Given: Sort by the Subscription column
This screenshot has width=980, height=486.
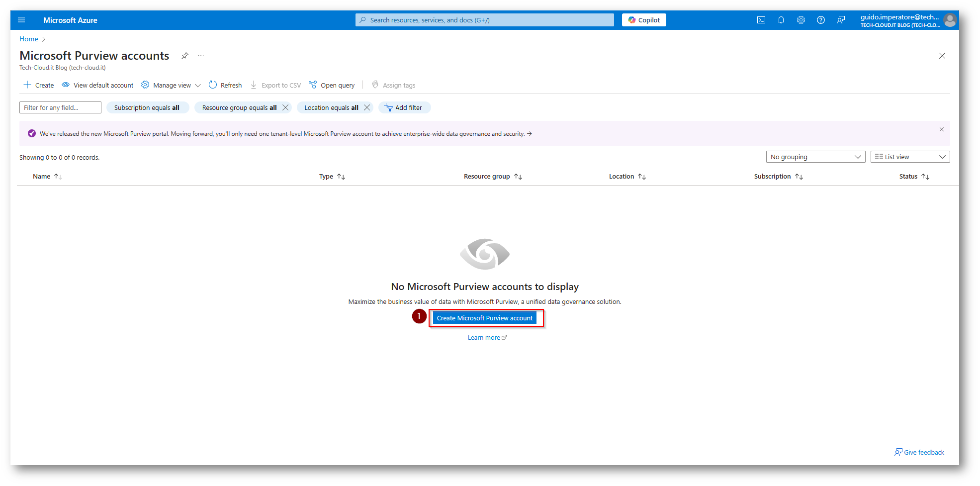Looking at the screenshot, I should pyautogui.click(x=779, y=177).
